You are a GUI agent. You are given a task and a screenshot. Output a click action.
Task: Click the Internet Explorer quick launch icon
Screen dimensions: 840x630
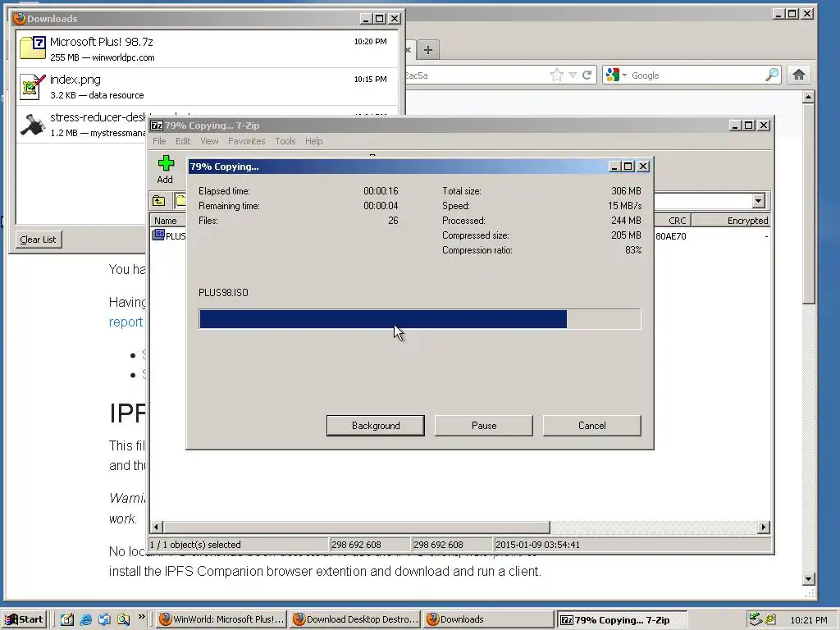pyautogui.click(x=85, y=619)
